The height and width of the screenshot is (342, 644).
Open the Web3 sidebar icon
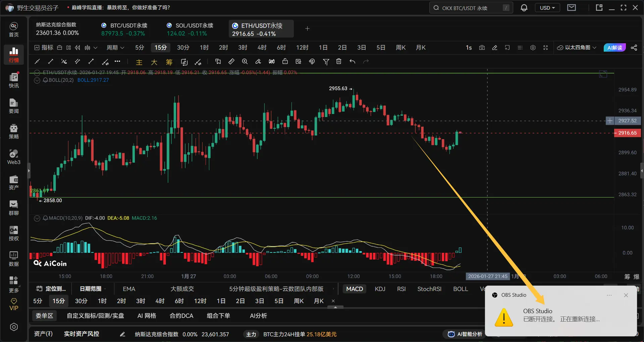pyautogui.click(x=14, y=157)
